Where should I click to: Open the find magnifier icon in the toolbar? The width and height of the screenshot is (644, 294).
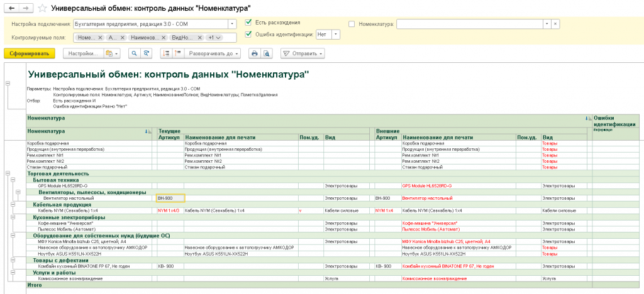pos(135,53)
